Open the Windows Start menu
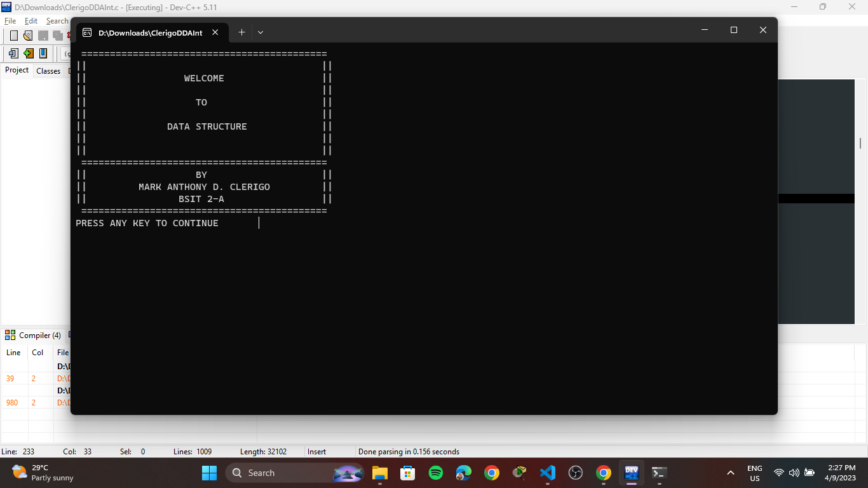This screenshot has width=868, height=488. 209,473
